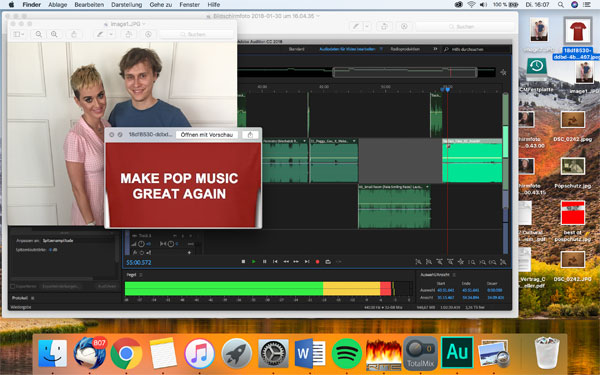Open Pegel panel menu
This screenshot has width=600, height=375.
tap(141, 275)
